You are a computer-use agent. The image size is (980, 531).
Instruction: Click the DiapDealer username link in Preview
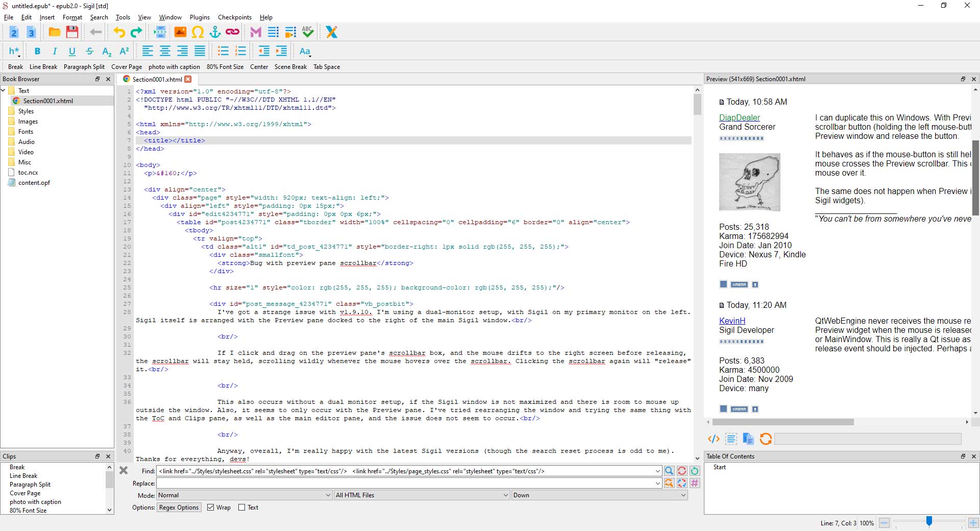[x=739, y=117]
